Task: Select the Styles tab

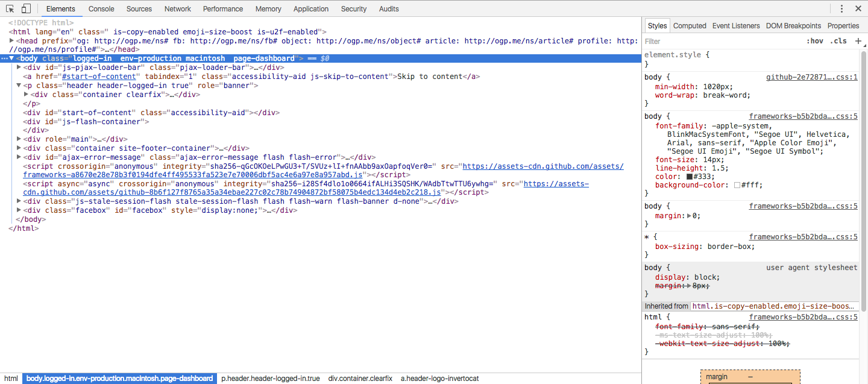Action: [657, 26]
